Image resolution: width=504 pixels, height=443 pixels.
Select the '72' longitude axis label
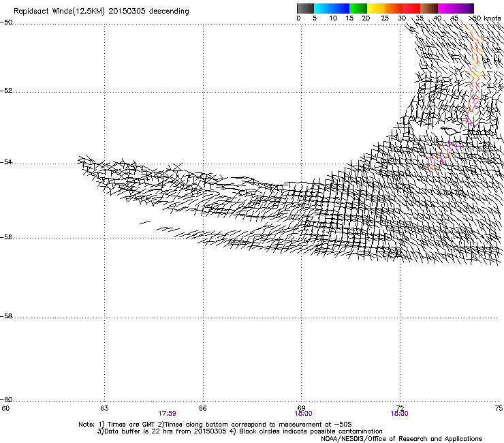pyautogui.click(x=400, y=408)
